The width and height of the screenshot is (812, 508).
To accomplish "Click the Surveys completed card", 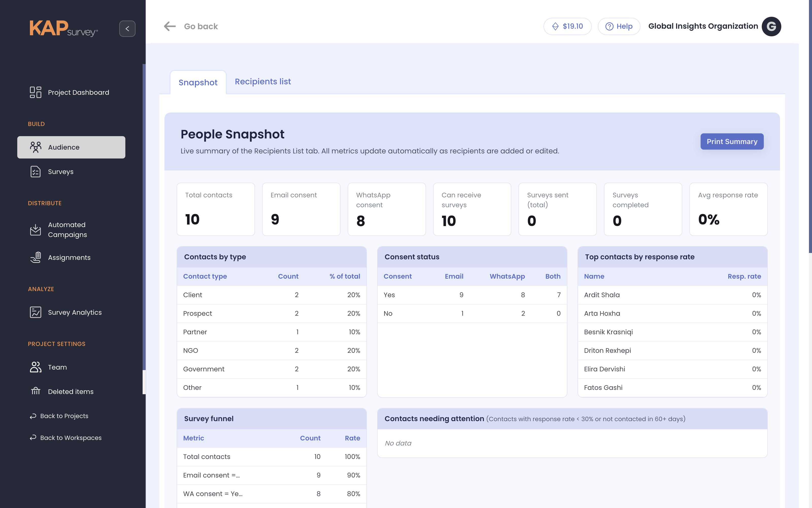I will coord(643,209).
